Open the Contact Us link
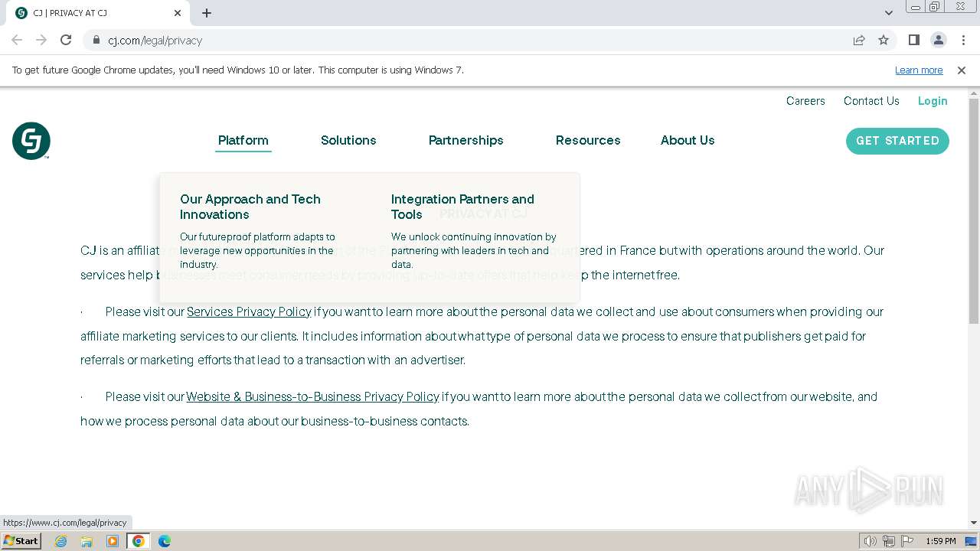 (871, 101)
